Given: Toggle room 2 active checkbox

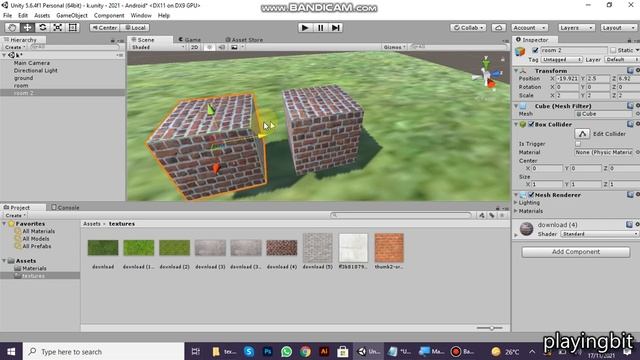Looking at the screenshot, I should [x=535, y=50].
